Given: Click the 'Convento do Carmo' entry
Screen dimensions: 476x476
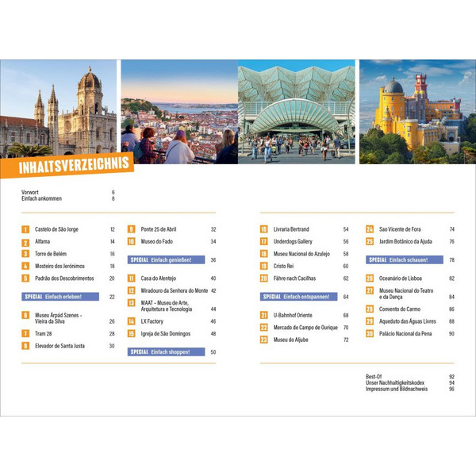Looking at the screenshot, I should pos(400,309).
